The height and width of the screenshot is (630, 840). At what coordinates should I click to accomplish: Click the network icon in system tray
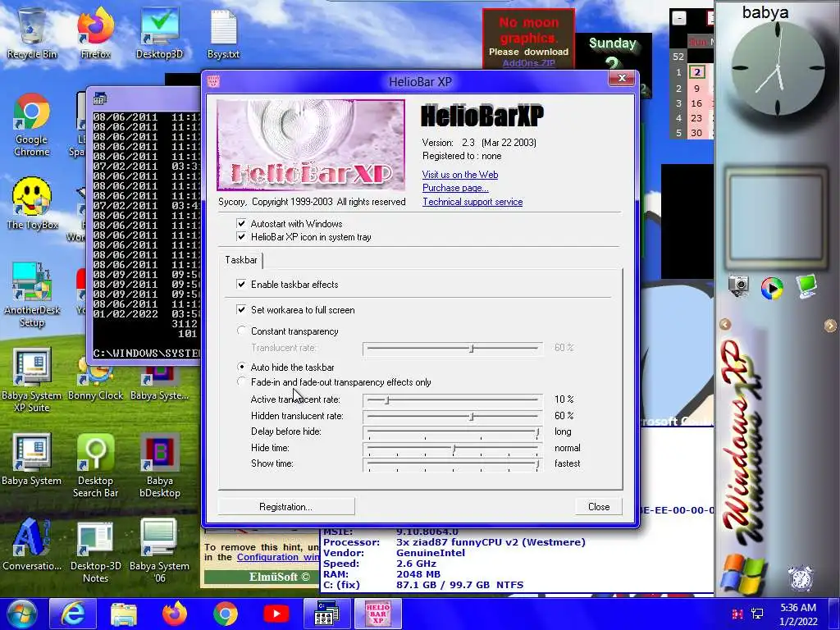pos(757,614)
